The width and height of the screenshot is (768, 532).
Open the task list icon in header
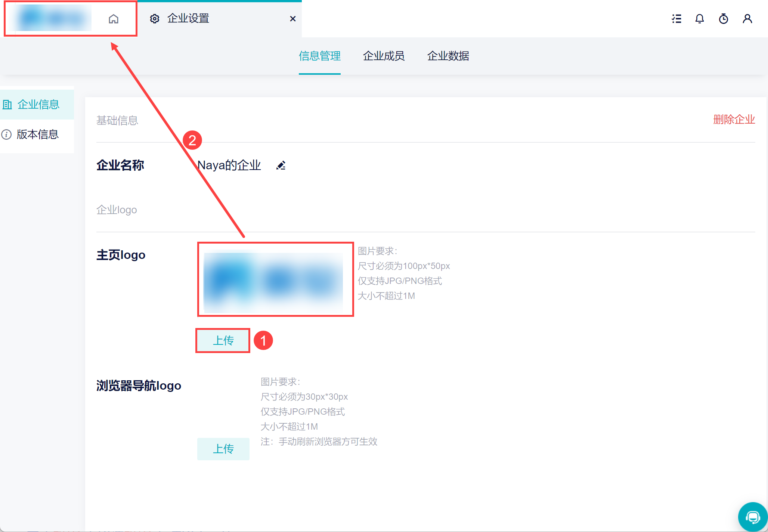(676, 19)
